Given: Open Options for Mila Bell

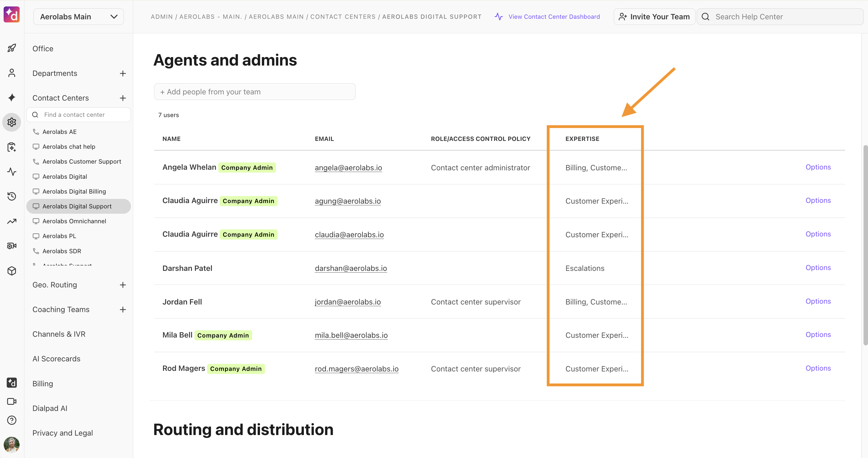Looking at the screenshot, I should [x=818, y=334].
